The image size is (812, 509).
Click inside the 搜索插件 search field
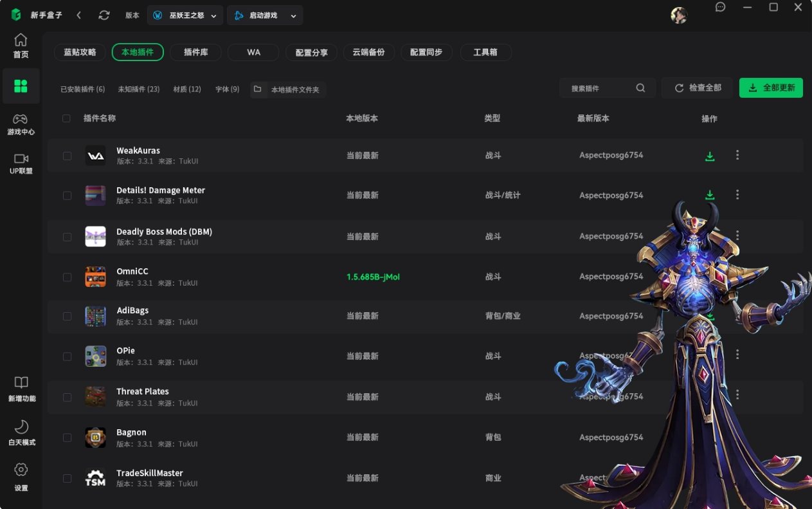[598, 88]
